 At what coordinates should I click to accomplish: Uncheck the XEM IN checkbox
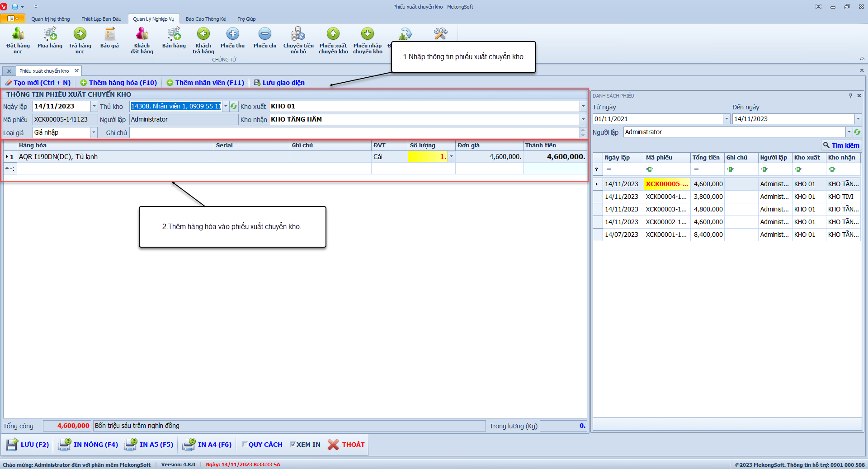[293, 445]
